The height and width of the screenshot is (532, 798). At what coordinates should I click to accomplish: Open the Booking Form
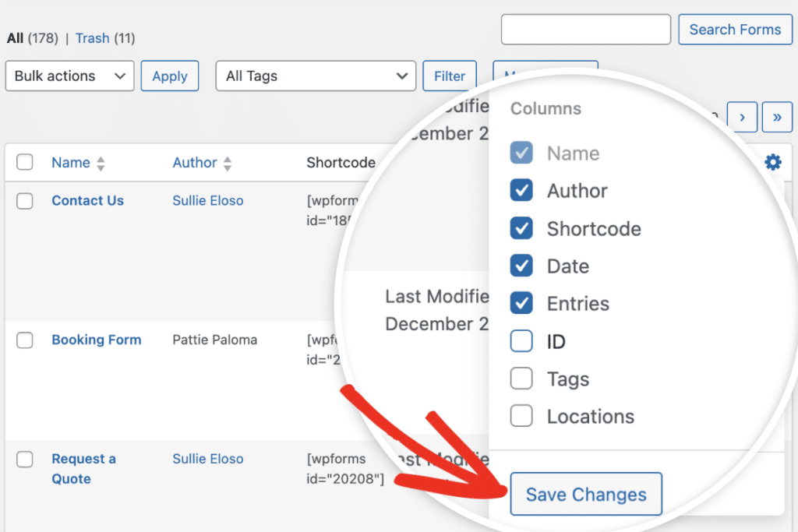[96, 340]
